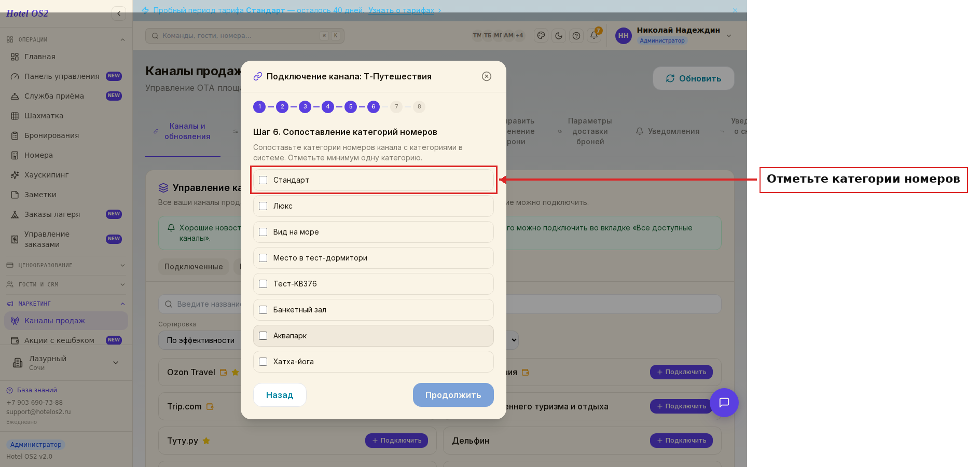Image resolution: width=980 pixels, height=467 pixels.
Task: Connect the Дельфин channel
Action: (x=681, y=441)
